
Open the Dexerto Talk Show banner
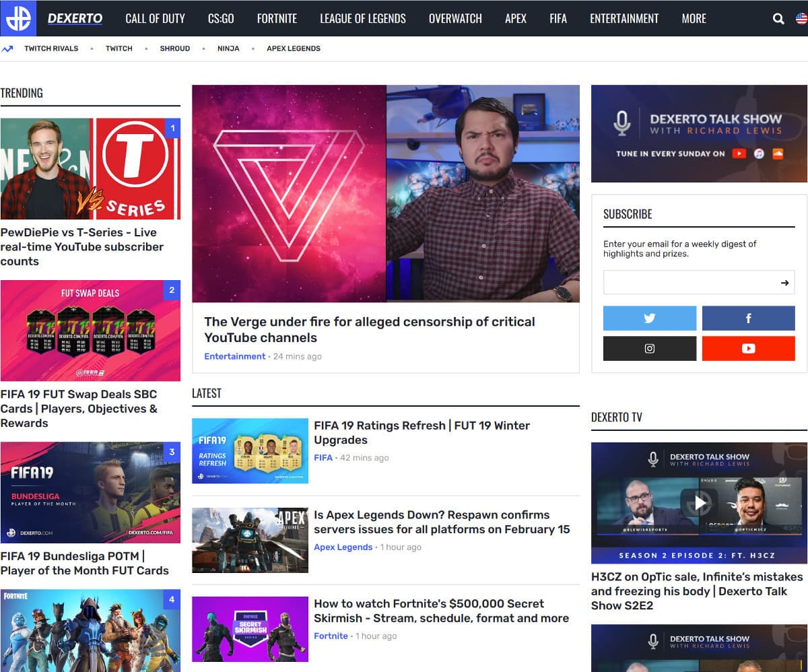tap(699, 134)
